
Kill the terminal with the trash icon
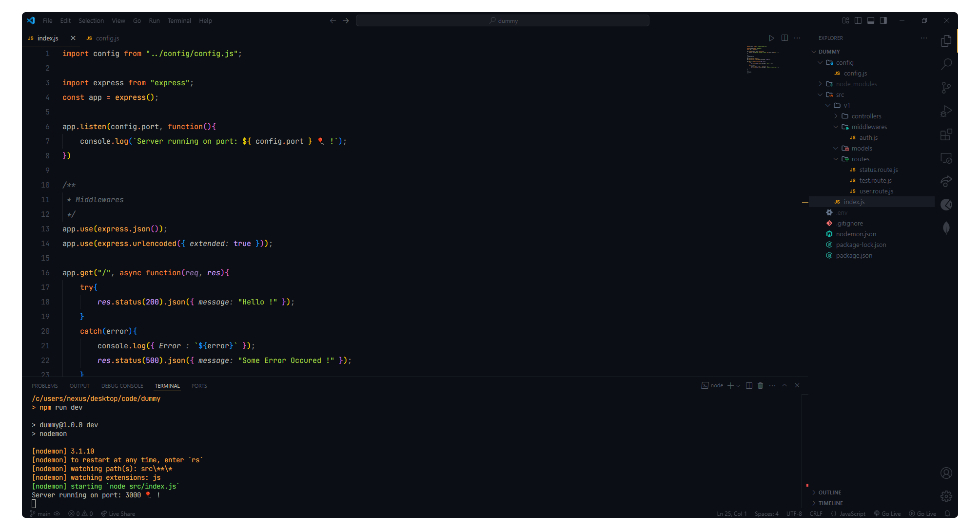[x=760, y=386]
